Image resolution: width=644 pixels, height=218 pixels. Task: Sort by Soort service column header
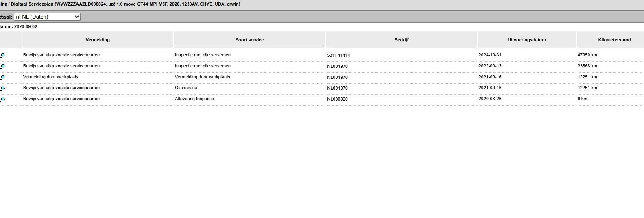click(249, 40)
